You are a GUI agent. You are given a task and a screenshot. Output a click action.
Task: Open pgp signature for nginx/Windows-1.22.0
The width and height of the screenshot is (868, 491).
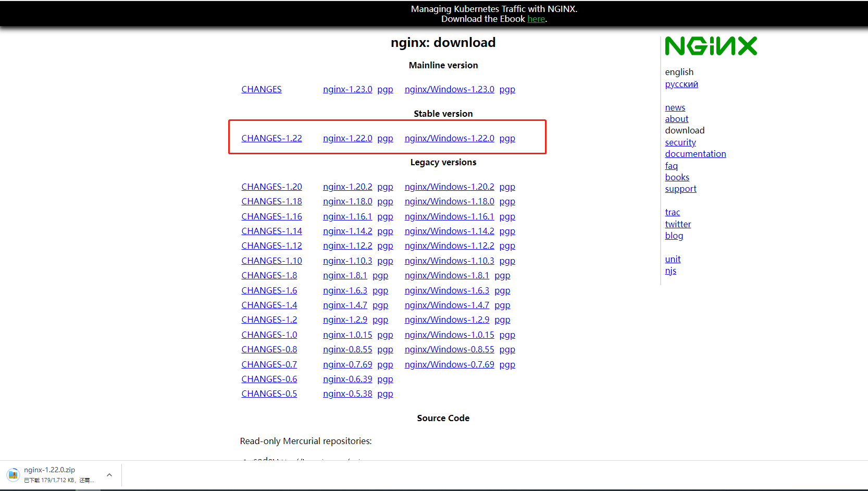[507, 139]
